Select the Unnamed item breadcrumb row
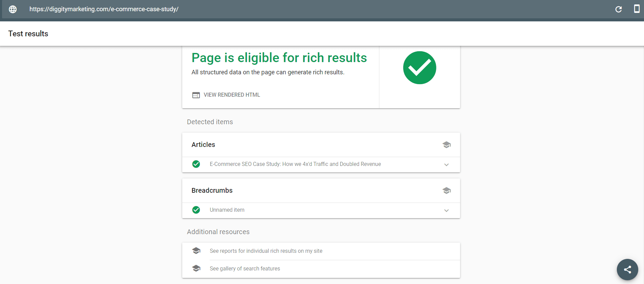 click(x=227, y=210)
